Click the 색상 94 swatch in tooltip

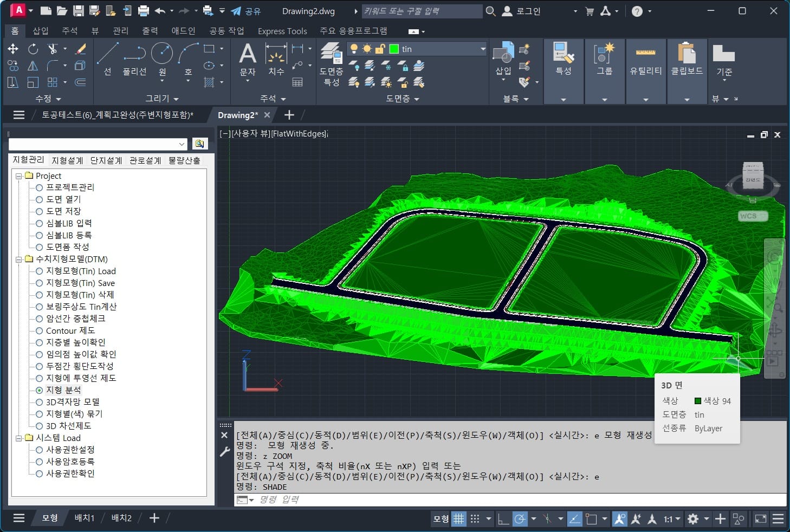click(x=698, y=401)
